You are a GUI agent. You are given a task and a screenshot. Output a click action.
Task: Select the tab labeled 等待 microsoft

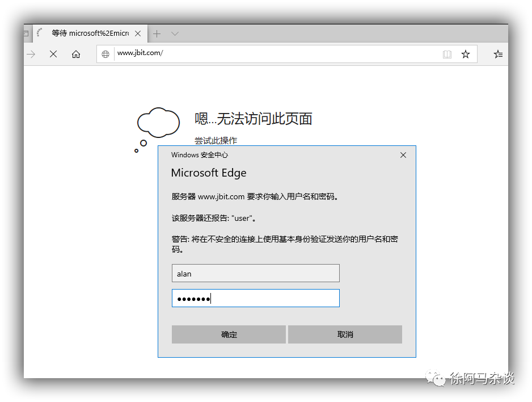pyautogui.click(x=90, y=33)
